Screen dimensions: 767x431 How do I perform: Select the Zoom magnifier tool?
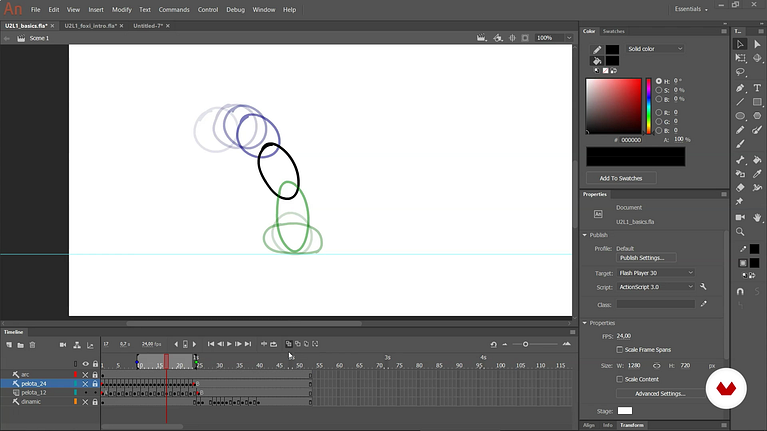[740, 231]
